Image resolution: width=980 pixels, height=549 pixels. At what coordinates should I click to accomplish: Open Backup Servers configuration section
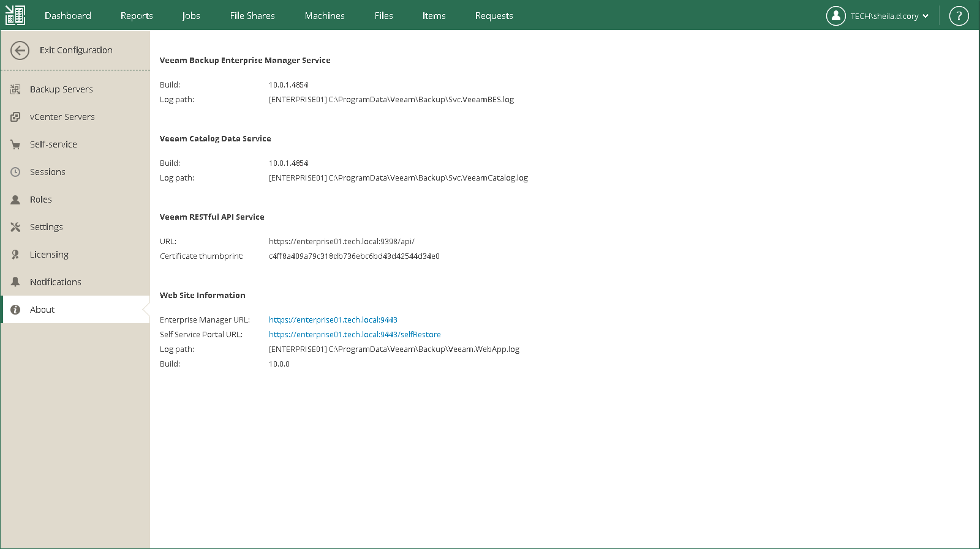(x=75, y=89)
